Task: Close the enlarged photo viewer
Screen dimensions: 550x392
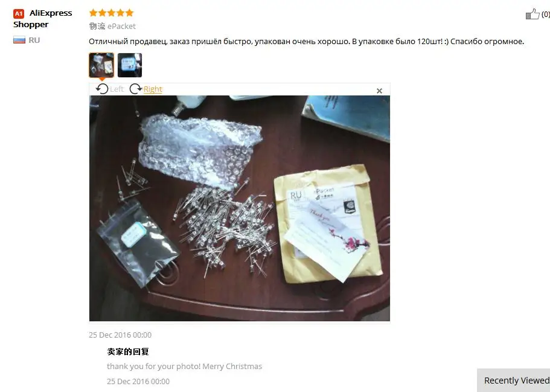Action: [379, 91]
